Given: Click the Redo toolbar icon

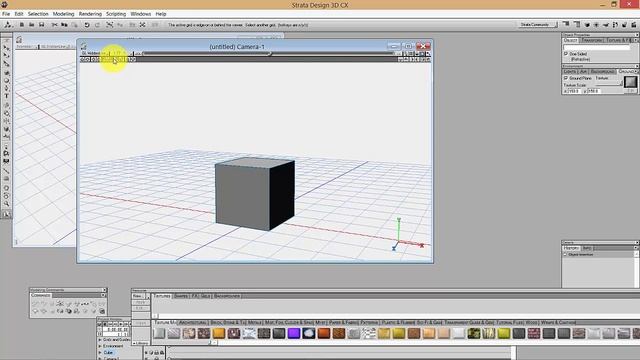Looking at the screenshot, I should coord(97,25).
